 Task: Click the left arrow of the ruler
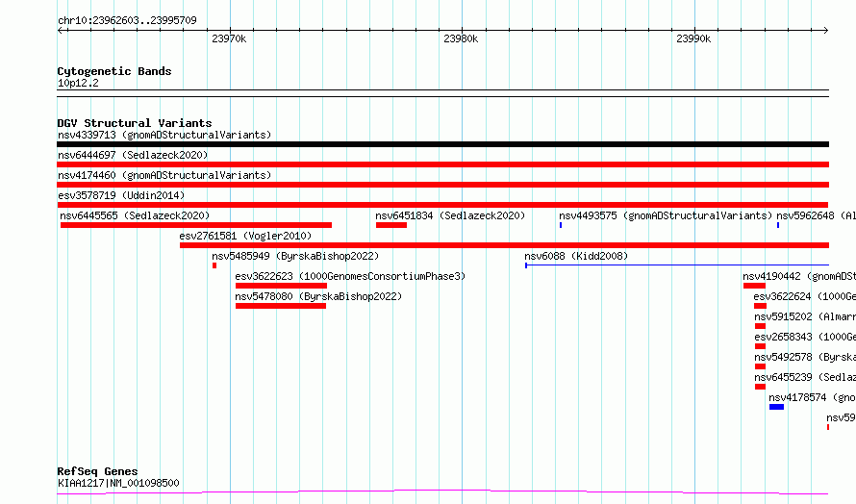(61, 30)
